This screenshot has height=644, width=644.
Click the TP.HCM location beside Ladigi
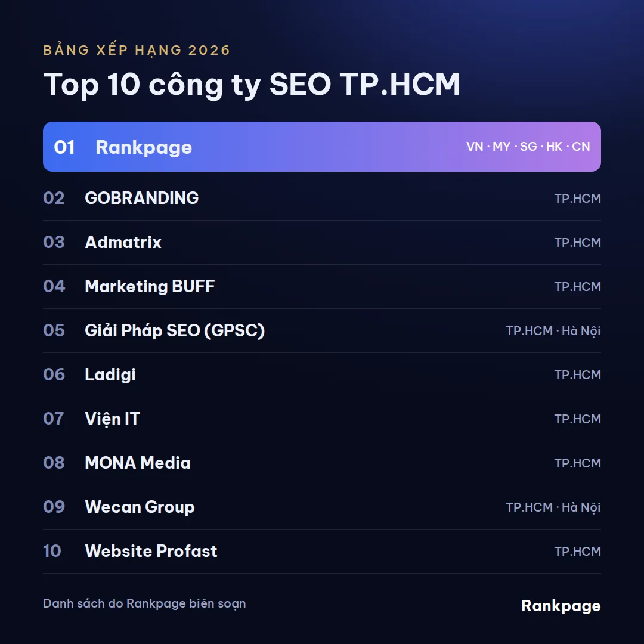coord(577,374)
